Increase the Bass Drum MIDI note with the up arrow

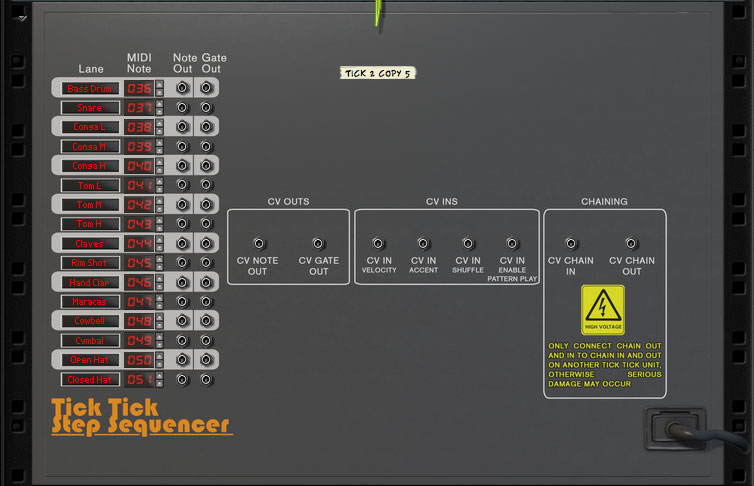point(159,84)
